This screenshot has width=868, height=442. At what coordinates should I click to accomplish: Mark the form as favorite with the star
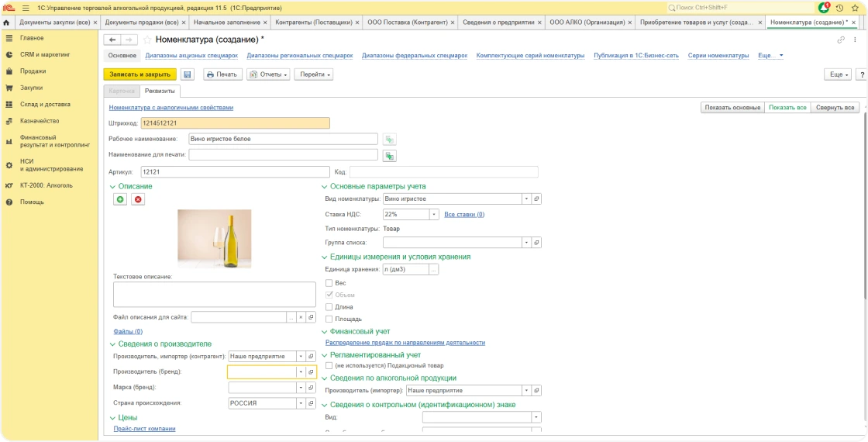(147, 40)
